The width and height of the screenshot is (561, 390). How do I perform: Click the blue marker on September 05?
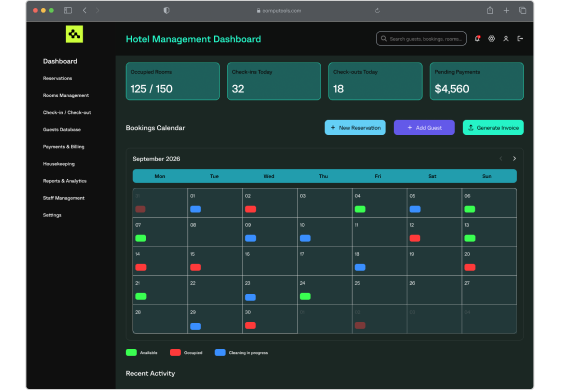coord(415,209)
